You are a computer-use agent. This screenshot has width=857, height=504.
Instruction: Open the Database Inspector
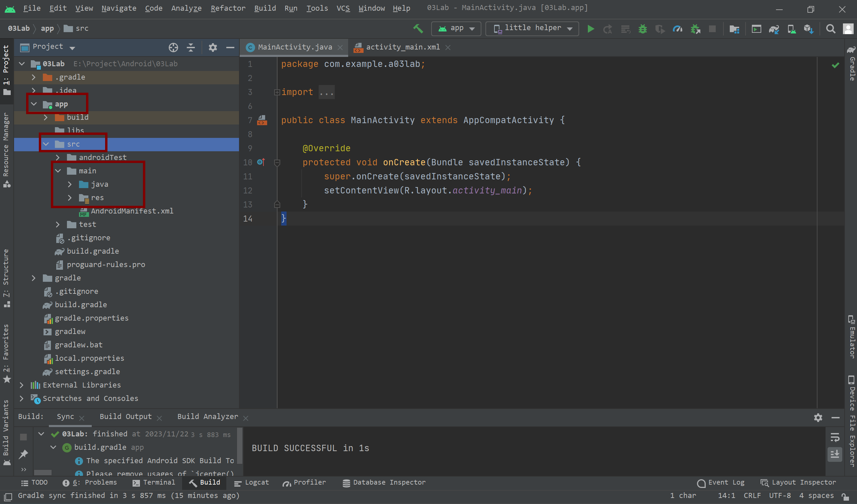[x=384, y=483]
